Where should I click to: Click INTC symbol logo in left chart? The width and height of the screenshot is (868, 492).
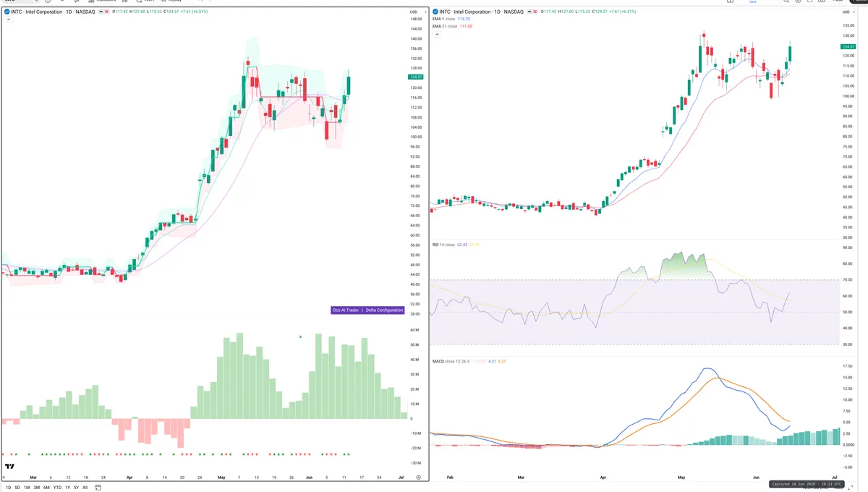7,12
